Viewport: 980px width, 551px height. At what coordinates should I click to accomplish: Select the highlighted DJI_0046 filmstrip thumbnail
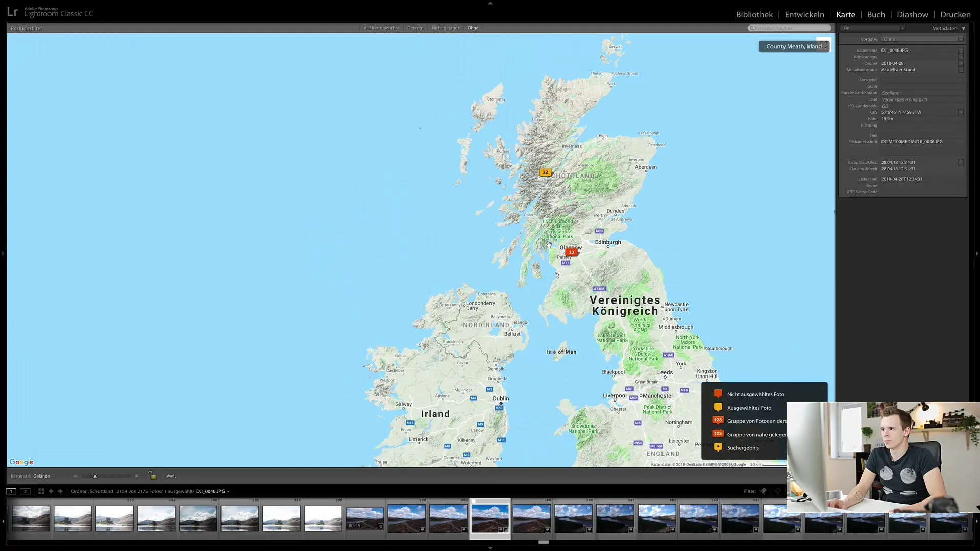(x=490, y=518)
